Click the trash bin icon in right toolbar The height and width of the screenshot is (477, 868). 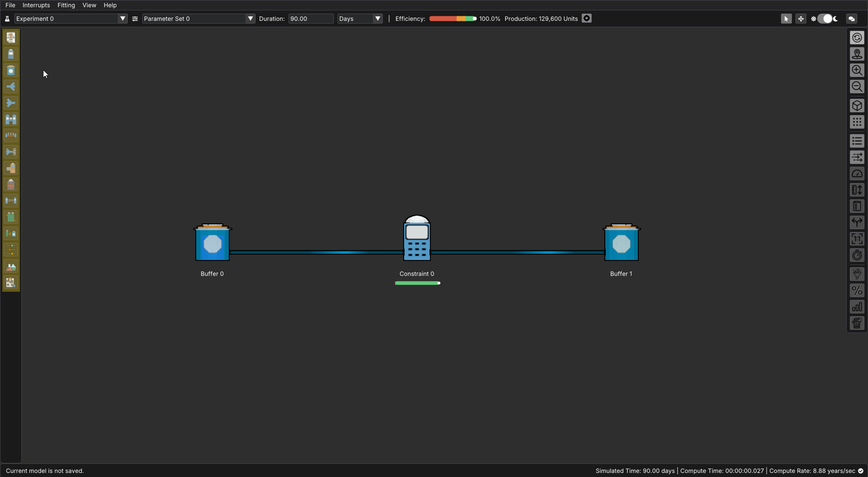pos(857,323)
